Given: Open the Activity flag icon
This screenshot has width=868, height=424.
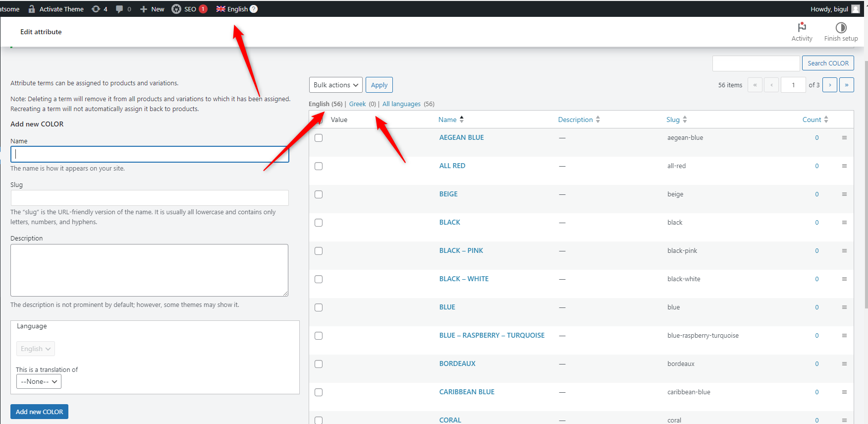Looking at the screenshot, I should tap(802, 27).
